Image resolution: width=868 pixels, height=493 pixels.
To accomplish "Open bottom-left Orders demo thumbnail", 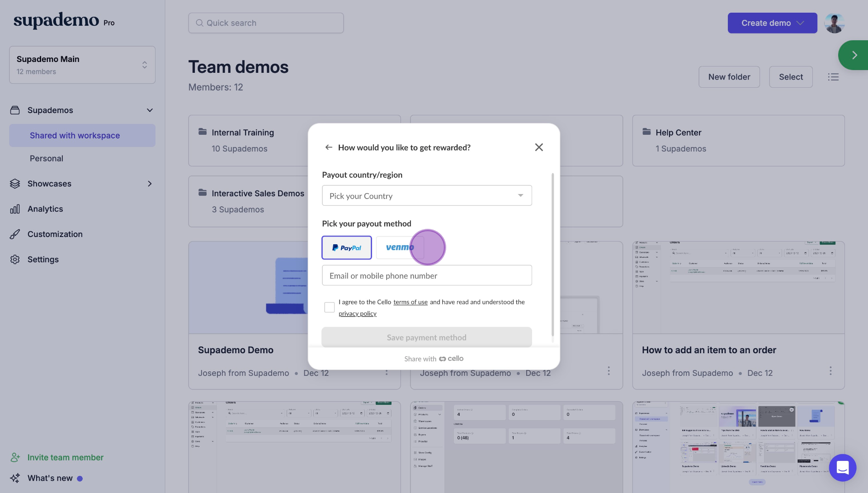I will 294,447.
